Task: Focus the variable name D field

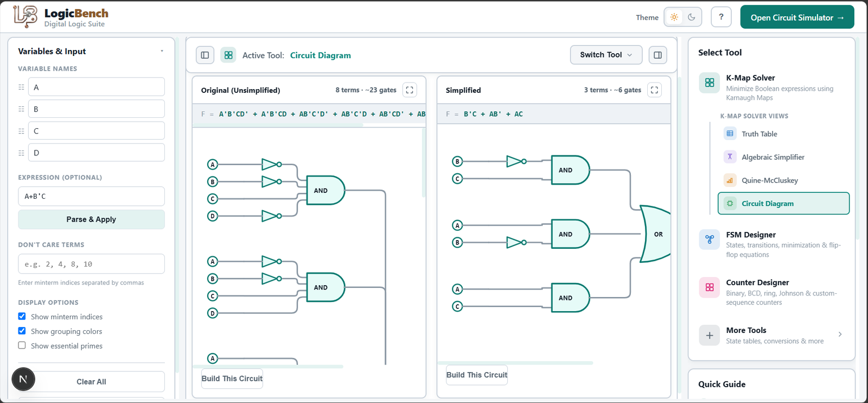Action: [97, 153]
